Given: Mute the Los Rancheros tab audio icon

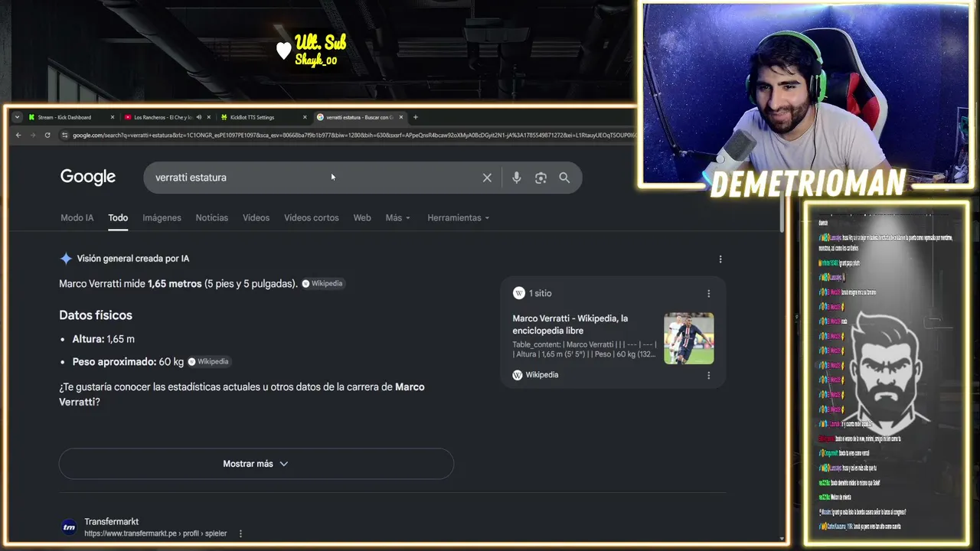Looking at the screenshot, I should [x=198, y=117].
